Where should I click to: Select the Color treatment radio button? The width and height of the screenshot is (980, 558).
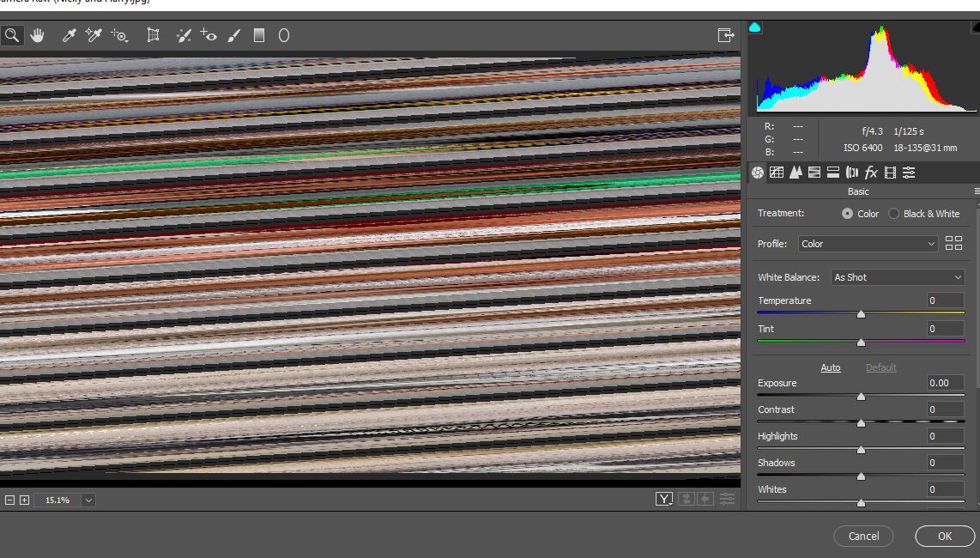848,213
